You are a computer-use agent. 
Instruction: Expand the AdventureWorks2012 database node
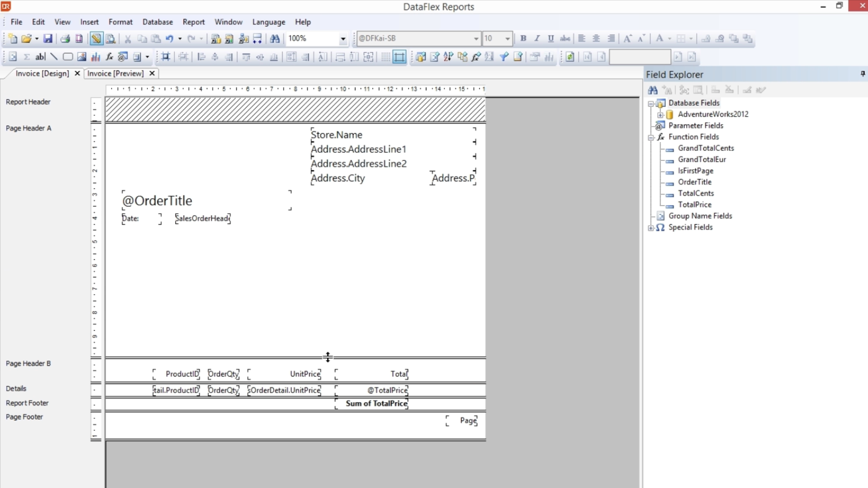660,115
